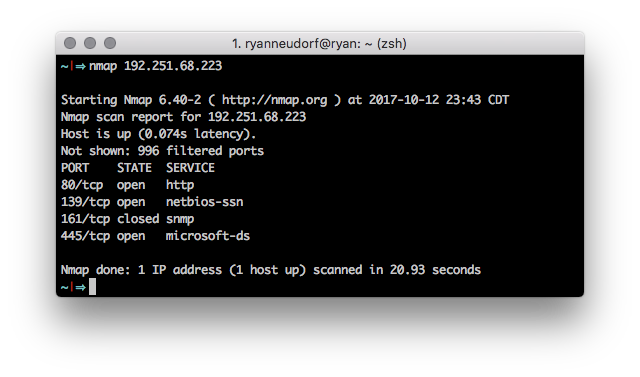Image resolution: width=640 pixels, height=377 pixels.
Task: Click the 80/tcp port entry
Action: 82,185
